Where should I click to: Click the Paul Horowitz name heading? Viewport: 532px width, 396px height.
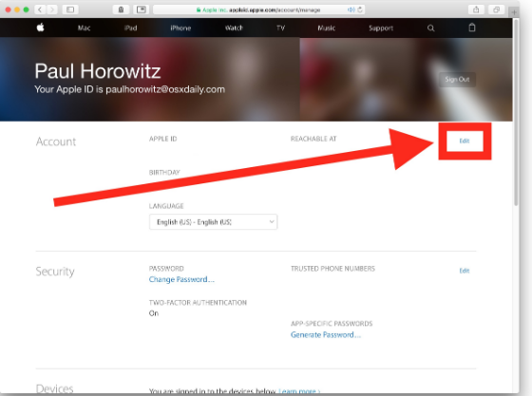(98, 71)
